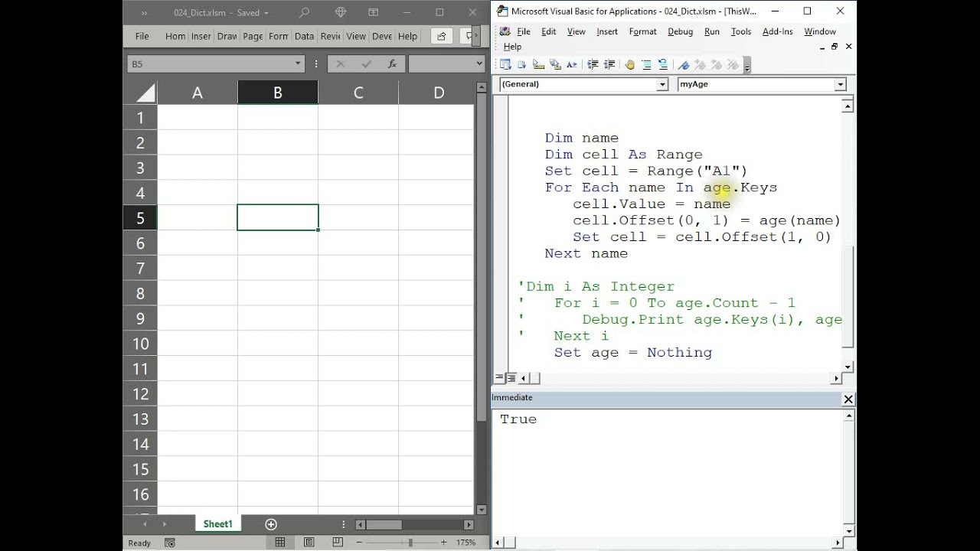Click the Previous Bookmark toolbar icon
The height and width of the screenshot is (551, 980).
tap(717, 65)
